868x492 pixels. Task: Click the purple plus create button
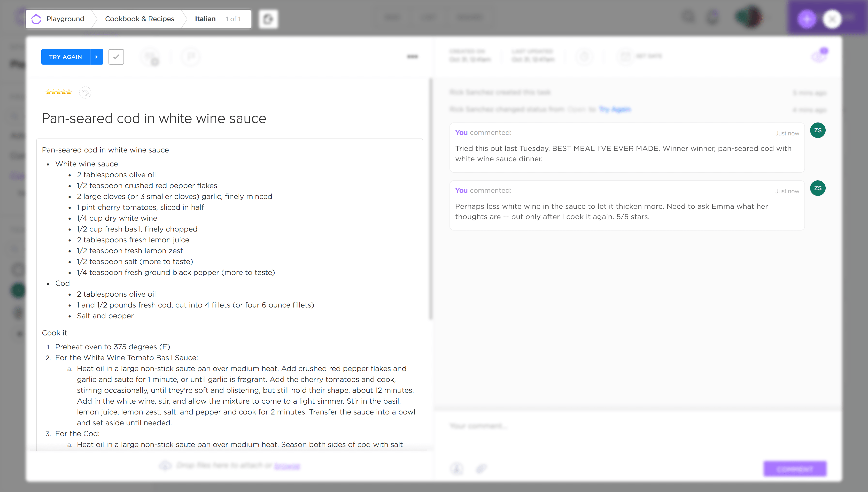pos(807,19)
